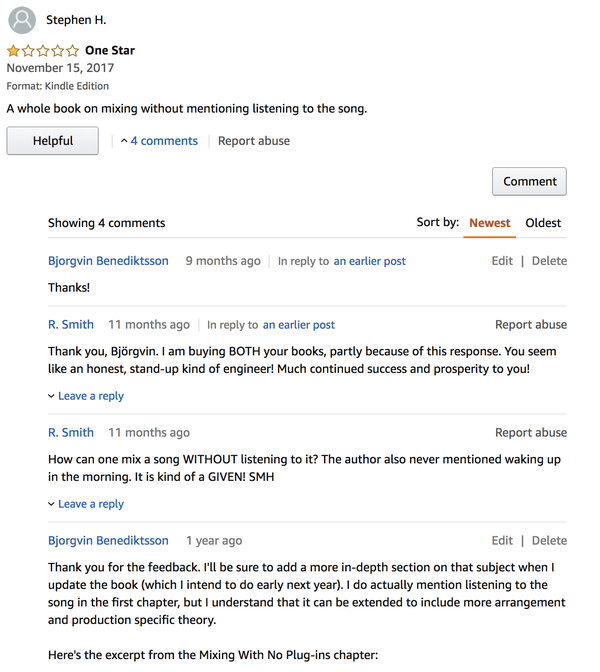Edit Bjorgvin's feedback comment from 1 year ago
Image resolution: width=600 pixels, height=672 pixels.
(502, 541)
